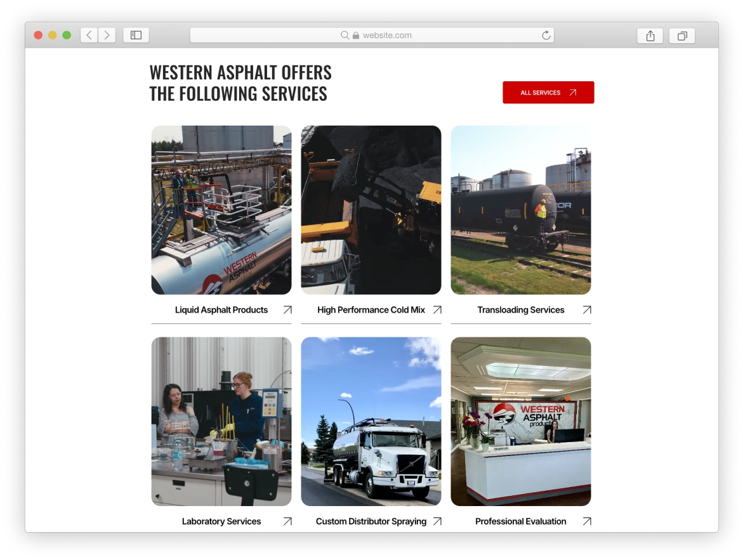Click arrow next to Liquid Asphalt Products

287,310
